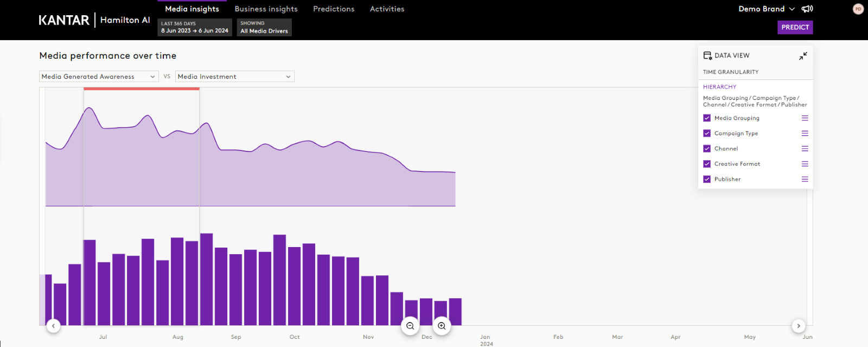Go to previous time period arrow
The image size is (868, 347).
click(53, 326)
